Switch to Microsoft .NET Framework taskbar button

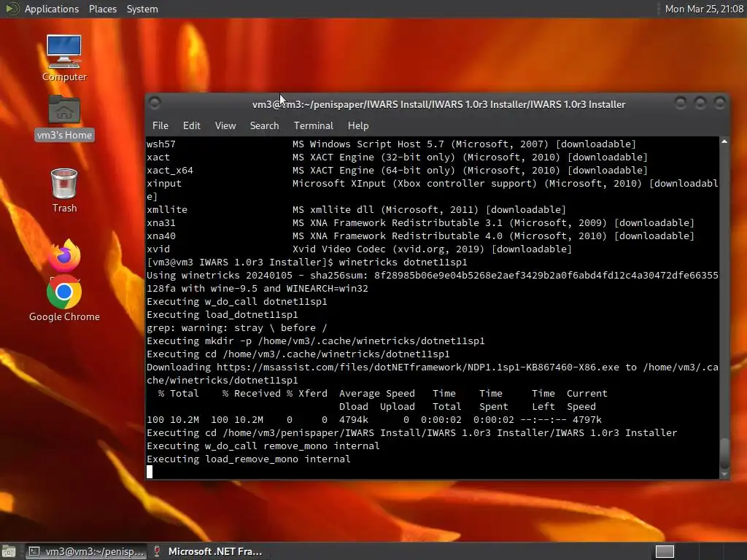[x=208, y=551]
